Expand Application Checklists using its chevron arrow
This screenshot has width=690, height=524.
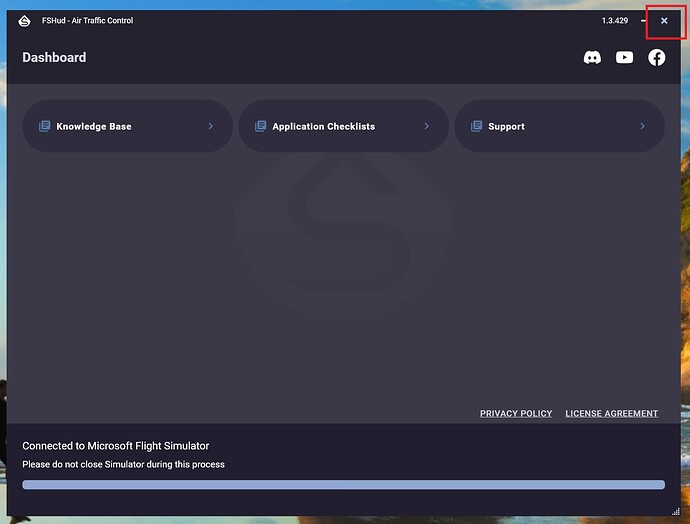click(426, 127)
